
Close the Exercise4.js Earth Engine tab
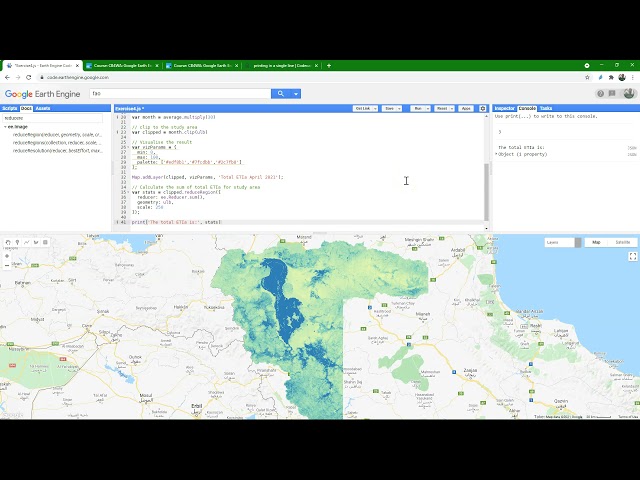coord(77,65)
